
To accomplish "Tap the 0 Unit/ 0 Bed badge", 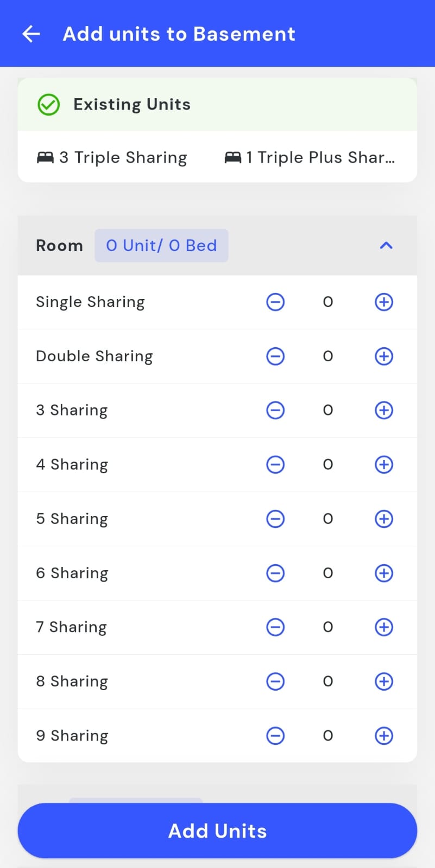I will pyautogui.click(x=161, y=246).
